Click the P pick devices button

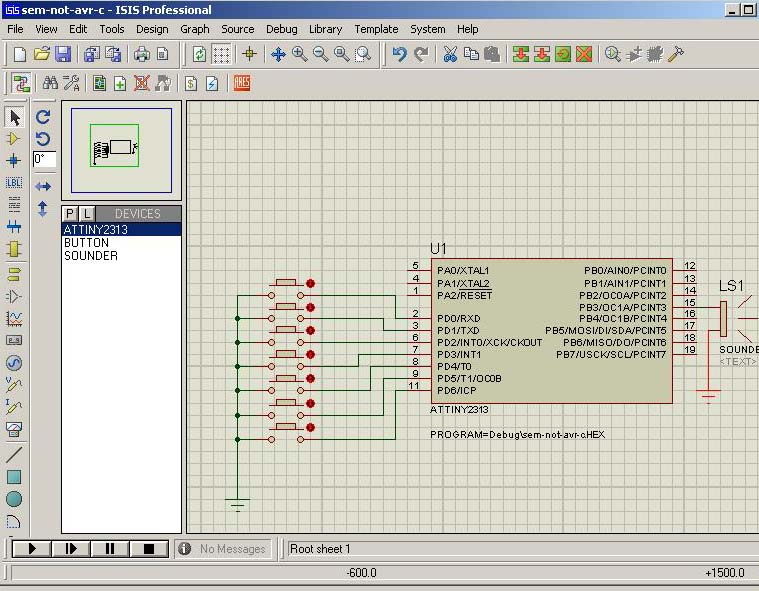pyautogui.click(x=70, y=213)
